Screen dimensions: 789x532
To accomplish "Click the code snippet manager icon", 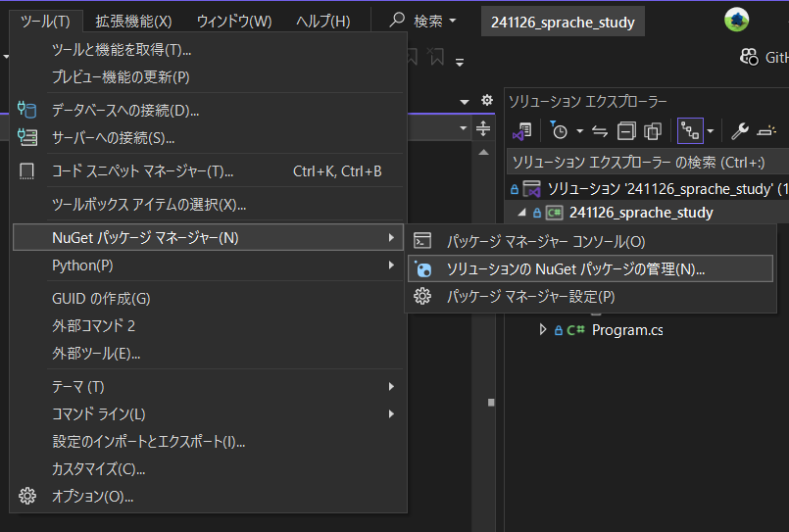I will 26,170.
